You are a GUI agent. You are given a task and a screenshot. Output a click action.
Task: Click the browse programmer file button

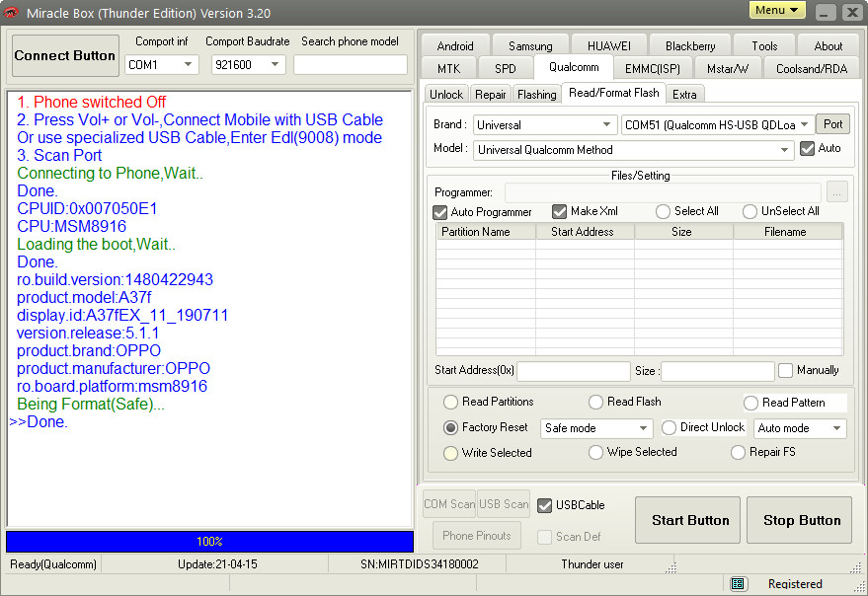(836, 192)
